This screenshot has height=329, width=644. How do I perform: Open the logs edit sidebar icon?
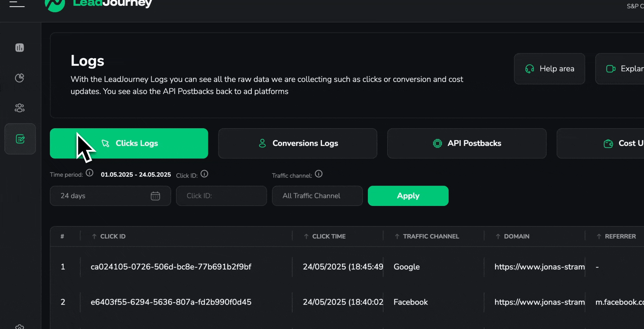pos(20,139)
